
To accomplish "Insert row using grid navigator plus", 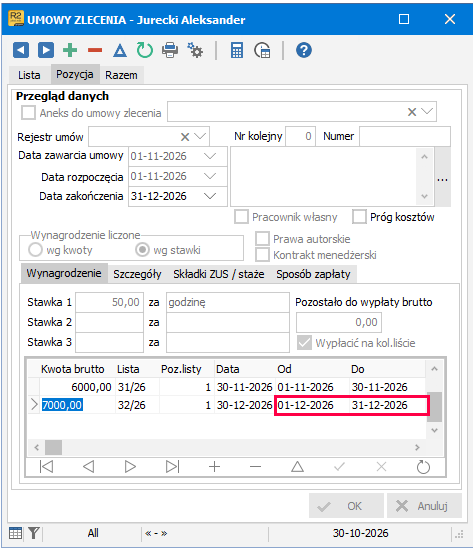I will point(215,467).
